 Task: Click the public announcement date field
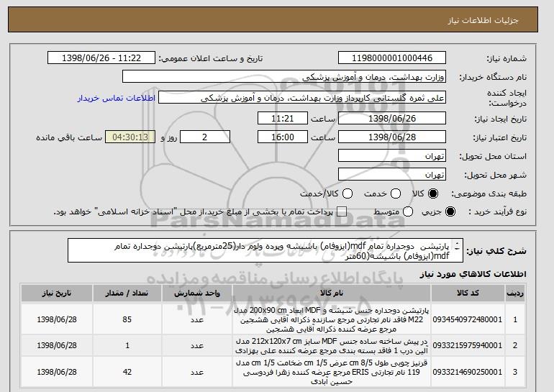pyautogui.click(x=101, y=58)
